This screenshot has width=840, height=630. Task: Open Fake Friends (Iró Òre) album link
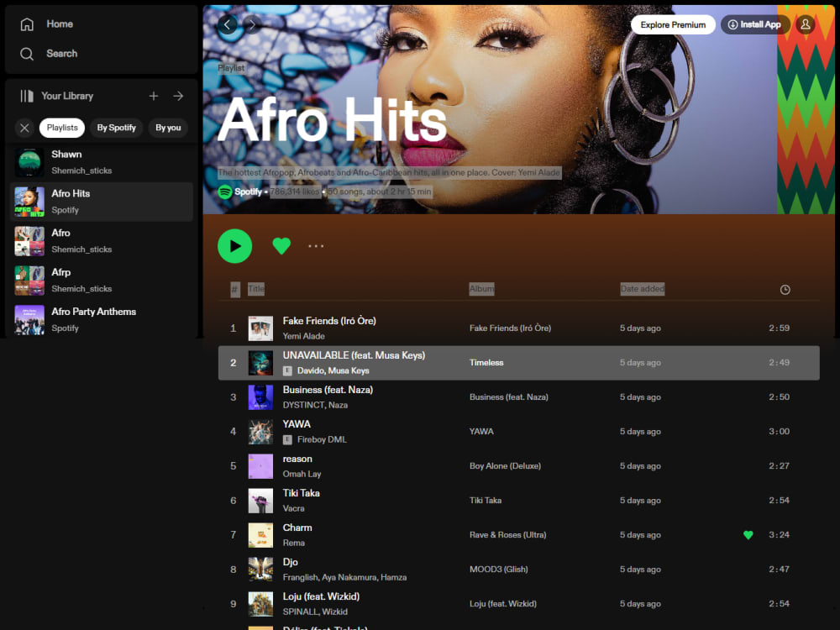[510, 328]
